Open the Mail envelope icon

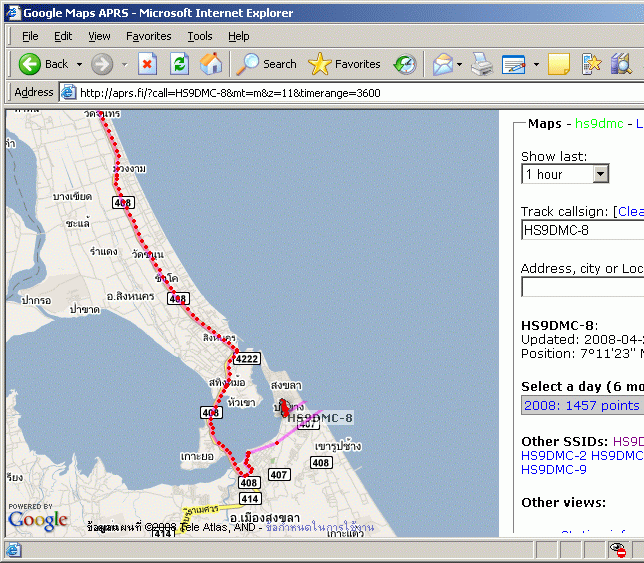pyautogui.click(x=443, y=64)
